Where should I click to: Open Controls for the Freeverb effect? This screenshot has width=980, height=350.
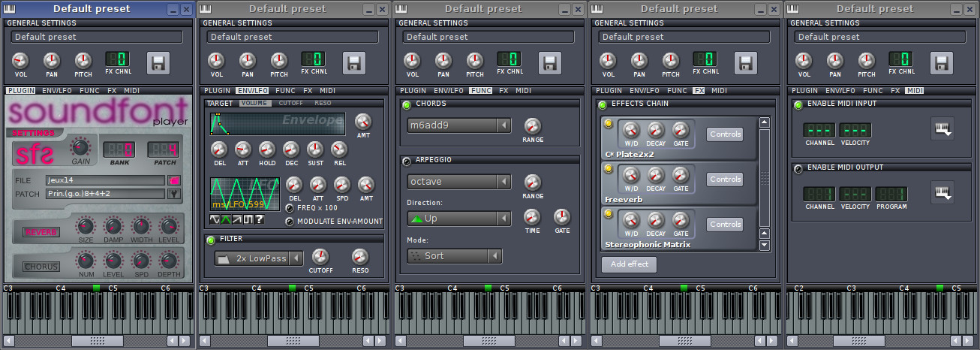pyautogui.click(x=725, y=180)
